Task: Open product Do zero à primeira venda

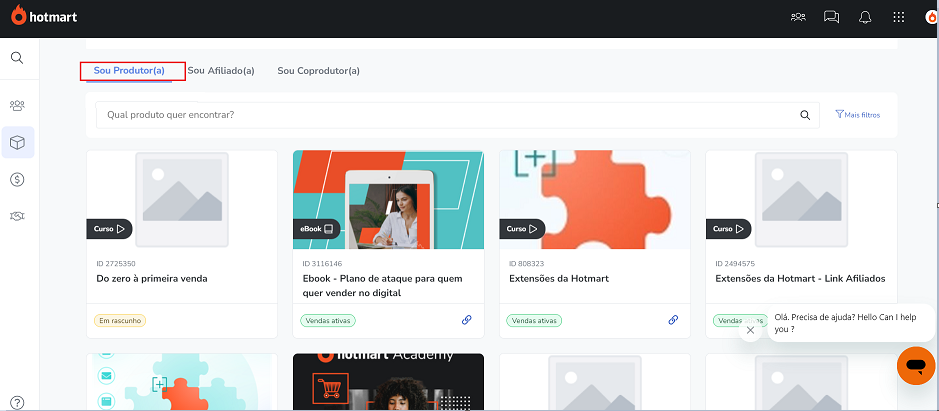Action: (x=152, y=279)
